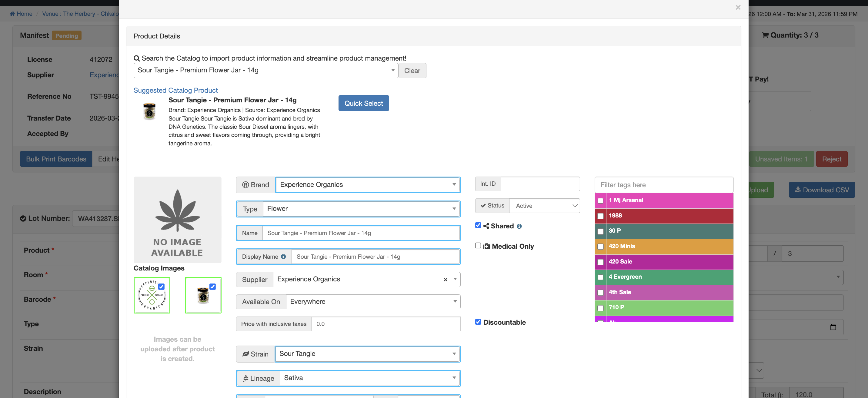Clear Supplier selection with the x icon
Viewport: 868px width, 398px height.
[x=446, y=280]
